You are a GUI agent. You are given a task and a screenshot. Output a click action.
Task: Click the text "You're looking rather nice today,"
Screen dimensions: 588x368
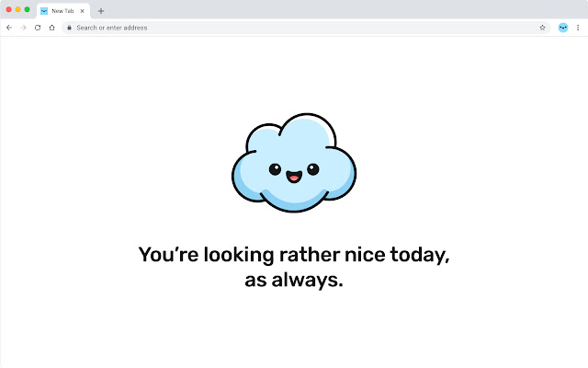[x=294, y=255]
